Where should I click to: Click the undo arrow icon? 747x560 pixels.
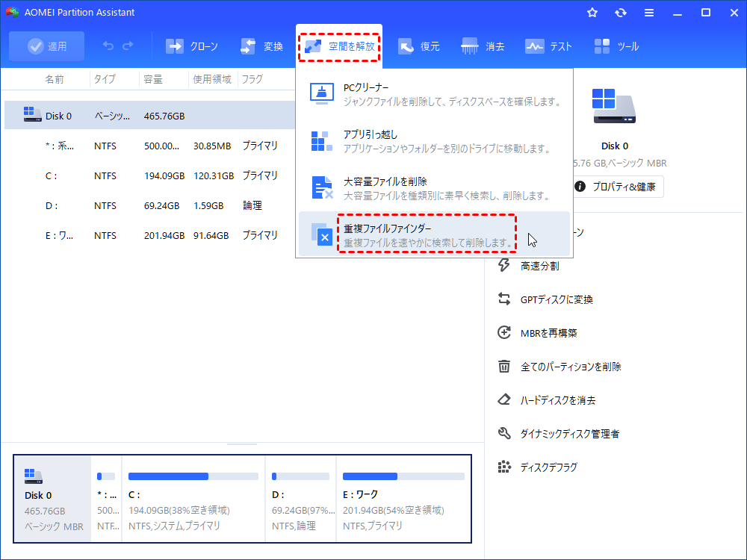(x=108, y=46)
